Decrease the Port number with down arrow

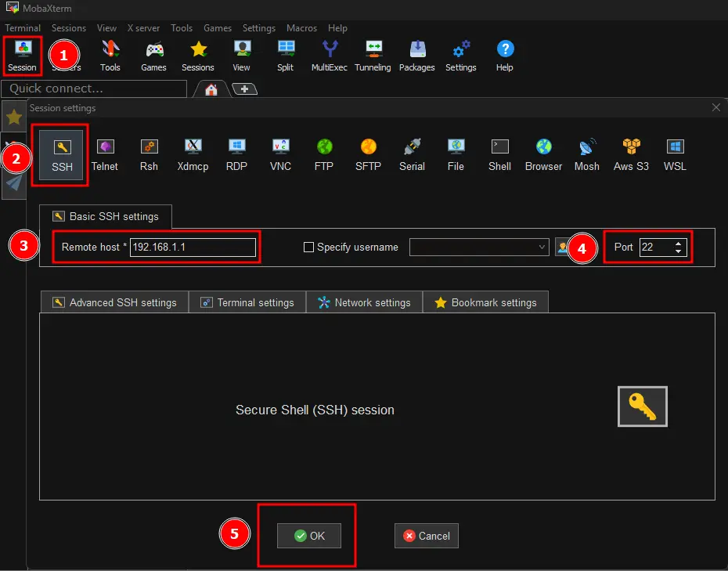click(679, 251)
